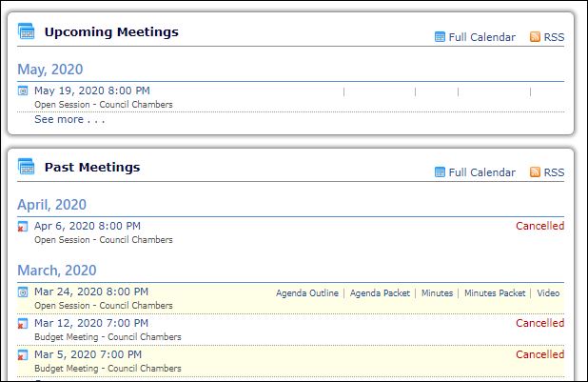Click cancelled icon for Mar 12 Budget Meeting

[23, 323]
